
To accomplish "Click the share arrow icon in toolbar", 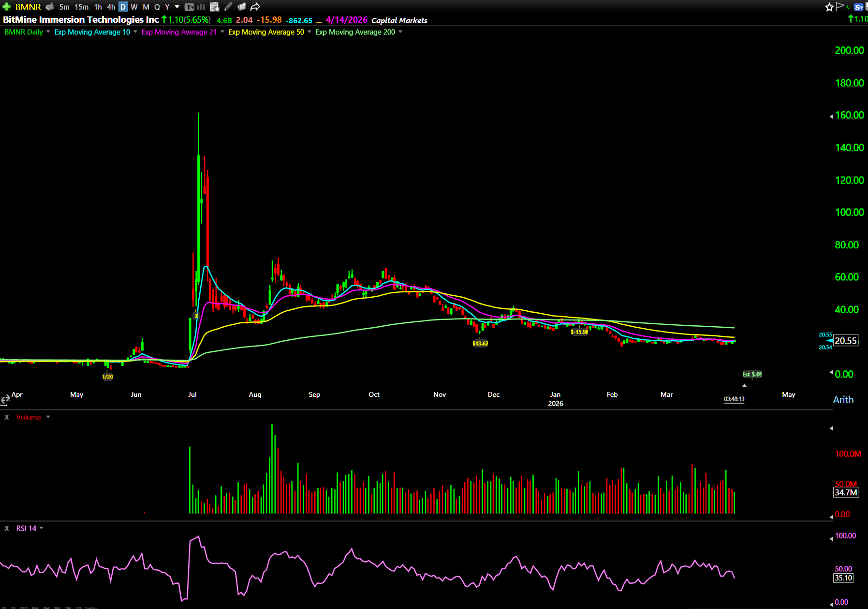I will pos(255,7).
